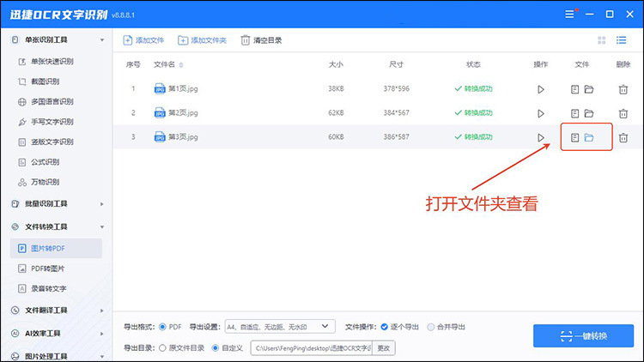644x362 pixels.
Task: Click 更改 to change output path
Action: point(384,348)
